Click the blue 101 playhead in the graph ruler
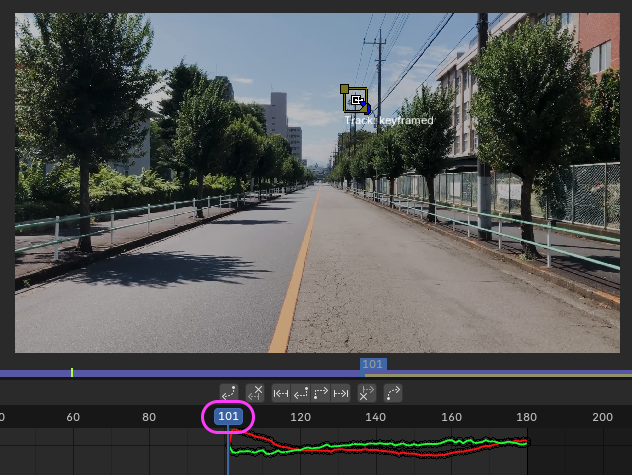This screenshot has width=632, height=475. (228, 416)
